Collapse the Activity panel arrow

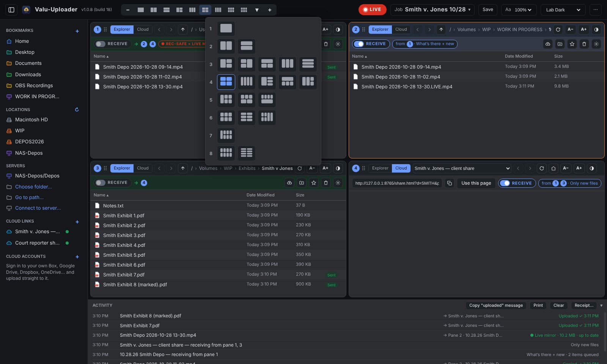601,306
